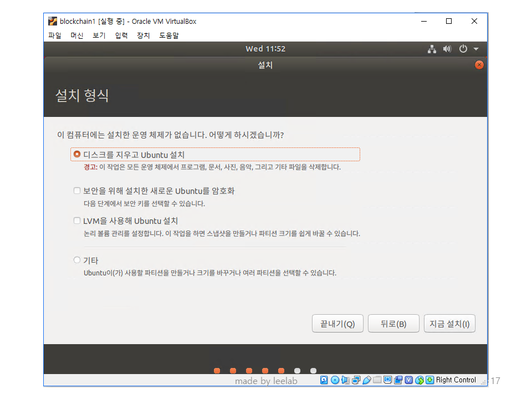Screen dimensions: 532x399
Task: Click the Wed 11:52 clock
Action: coord(265,49)
